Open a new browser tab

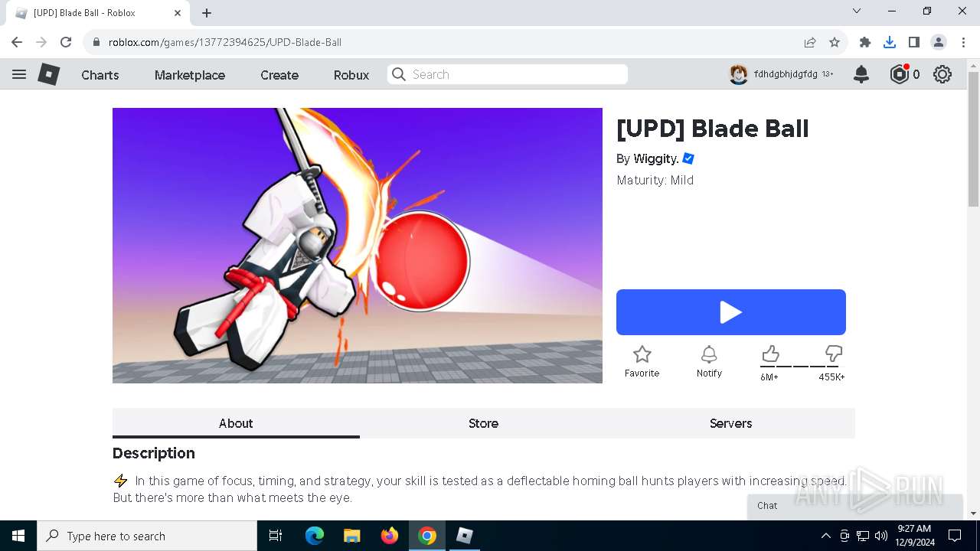(x=207, y=13)
